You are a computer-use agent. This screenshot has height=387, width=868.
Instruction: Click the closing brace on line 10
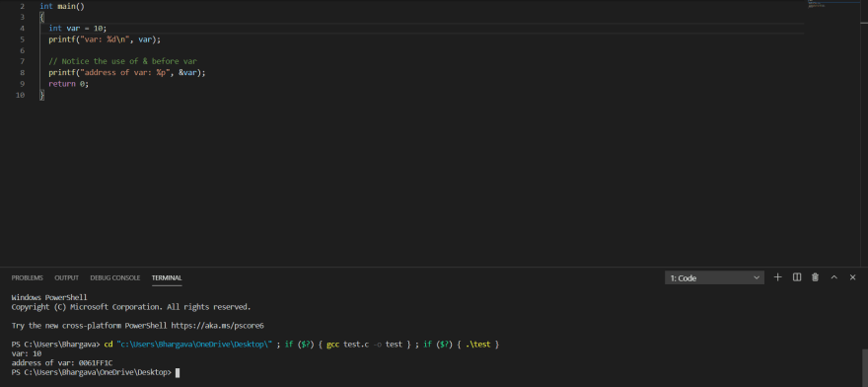point(41,95)
